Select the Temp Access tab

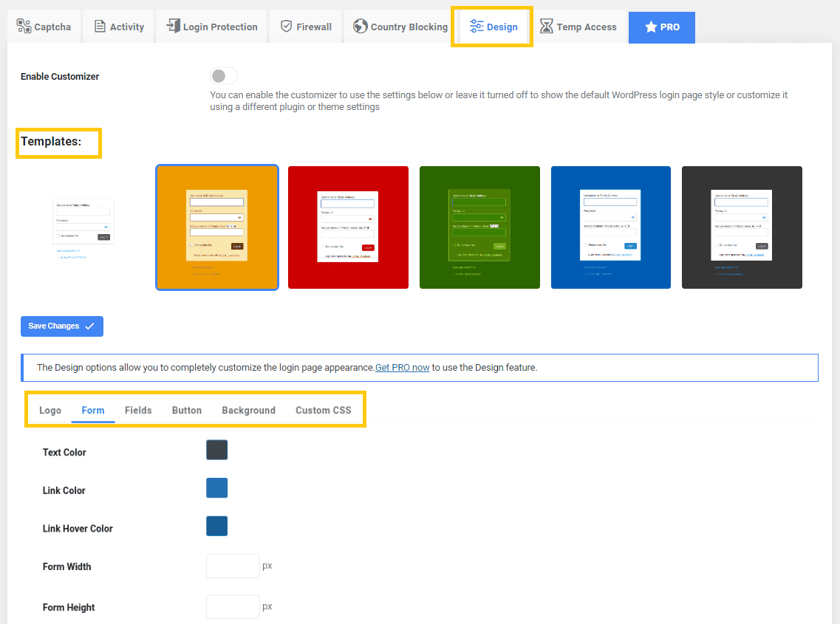click(x=578, y=27)
